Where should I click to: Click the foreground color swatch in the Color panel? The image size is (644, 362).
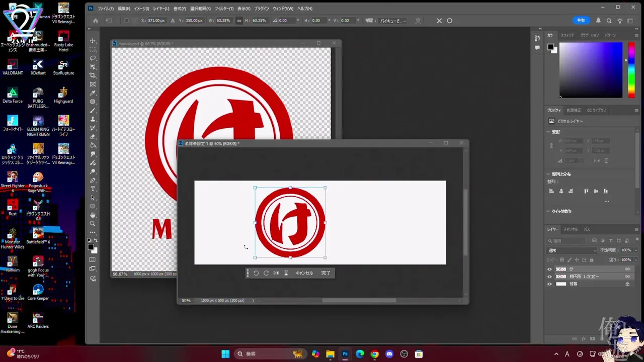(550, 47)
